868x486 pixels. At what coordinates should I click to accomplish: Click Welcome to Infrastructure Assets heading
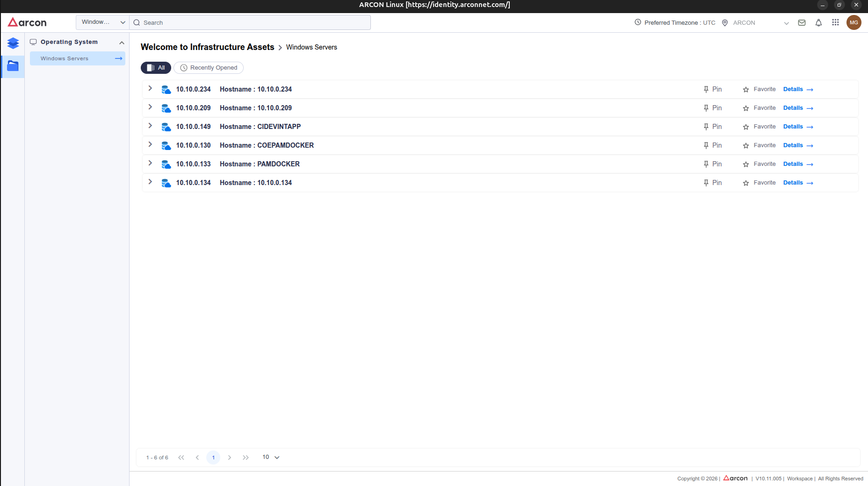coord(208,47)
